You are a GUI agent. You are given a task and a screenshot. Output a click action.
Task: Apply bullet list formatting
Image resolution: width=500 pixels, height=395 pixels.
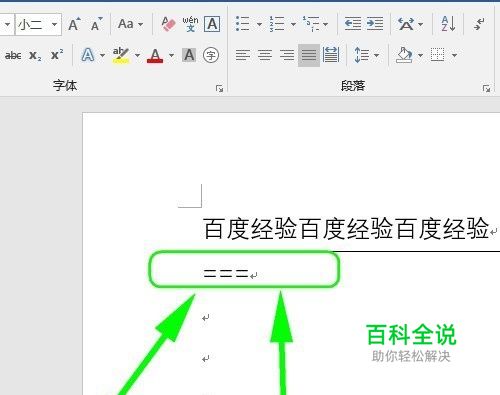click(x=243, y=24)
